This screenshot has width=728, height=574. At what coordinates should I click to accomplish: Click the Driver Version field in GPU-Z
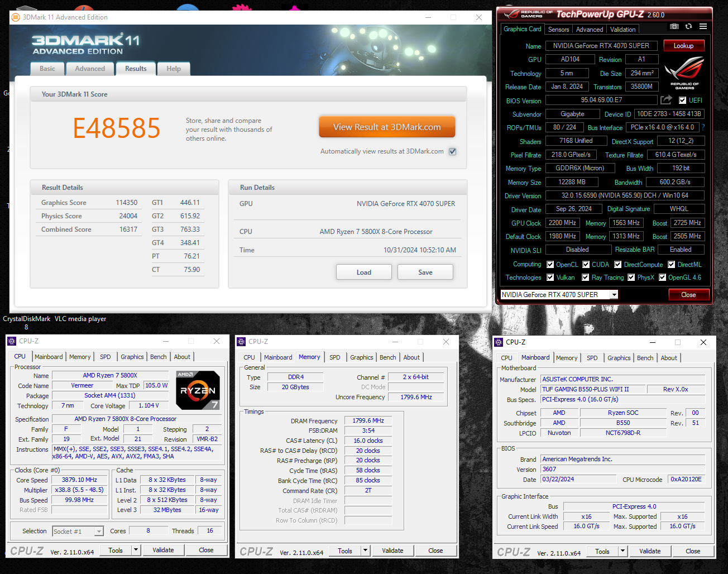[x=625, y=195]
